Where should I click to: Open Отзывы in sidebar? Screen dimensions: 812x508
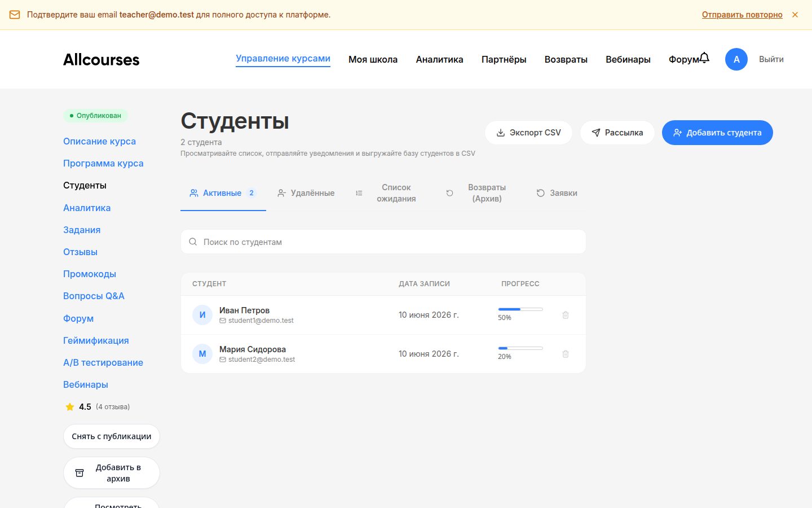[x=80, y=252]
